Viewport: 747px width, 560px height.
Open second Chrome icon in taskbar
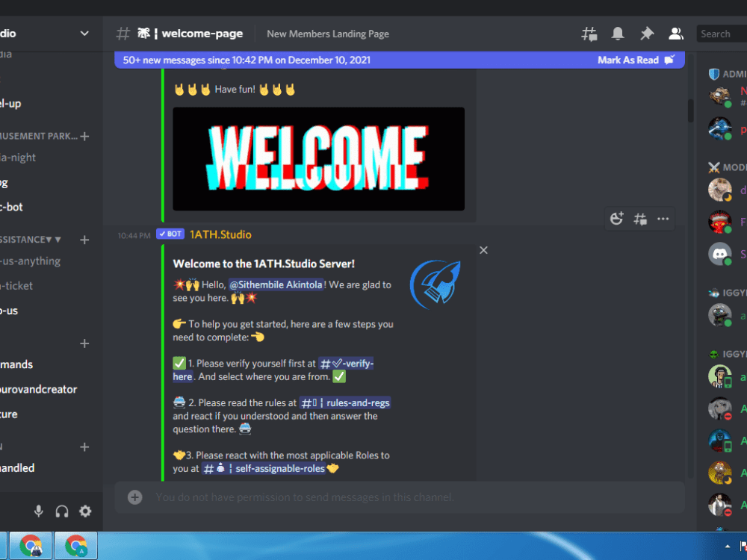75,546
